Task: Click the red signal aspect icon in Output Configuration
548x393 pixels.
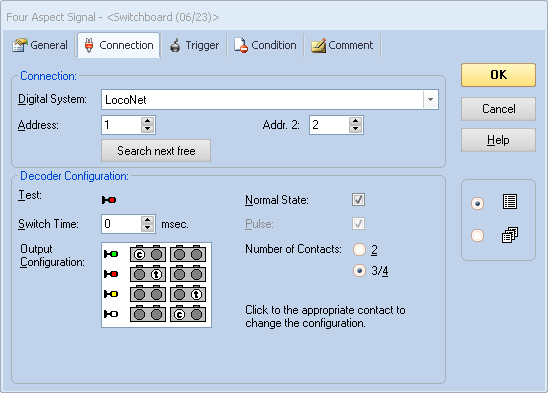Action: point(111,274)
